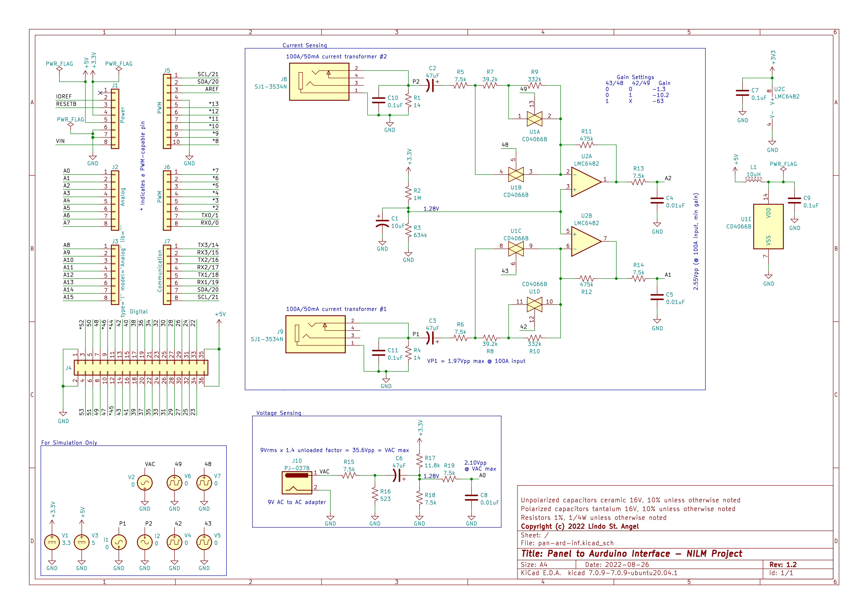Image resolution: width=868 pixels, height=614 pixels.
Task: Click the V7 pulse source symbol
Action: pyautogui.click(x=204, y=483)
